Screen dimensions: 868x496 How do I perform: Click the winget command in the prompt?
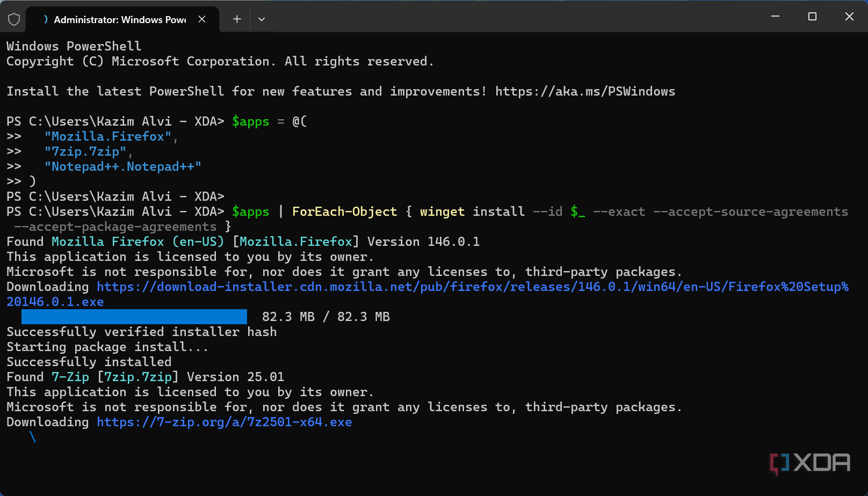(442, 211)
